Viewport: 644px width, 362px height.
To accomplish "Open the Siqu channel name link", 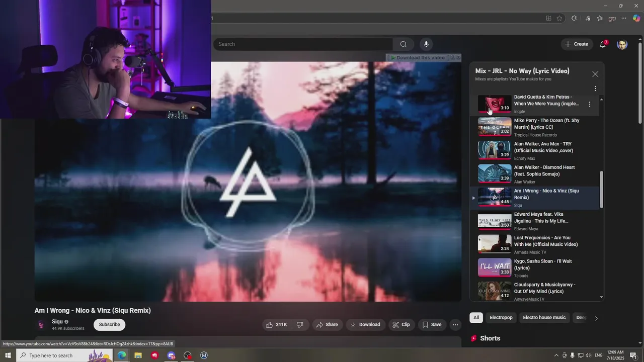I will point(57,322).
